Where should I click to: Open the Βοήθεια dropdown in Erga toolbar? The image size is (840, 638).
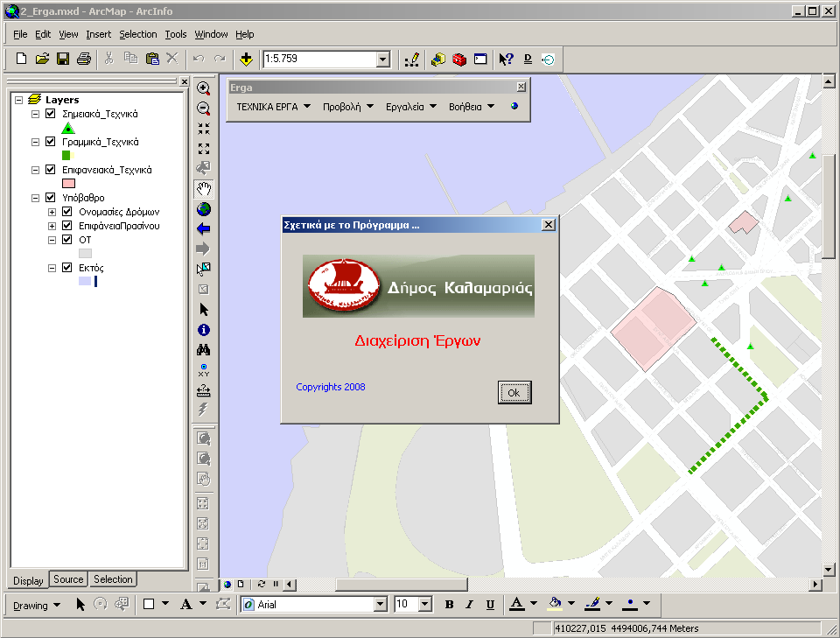[x=472, y=107]
